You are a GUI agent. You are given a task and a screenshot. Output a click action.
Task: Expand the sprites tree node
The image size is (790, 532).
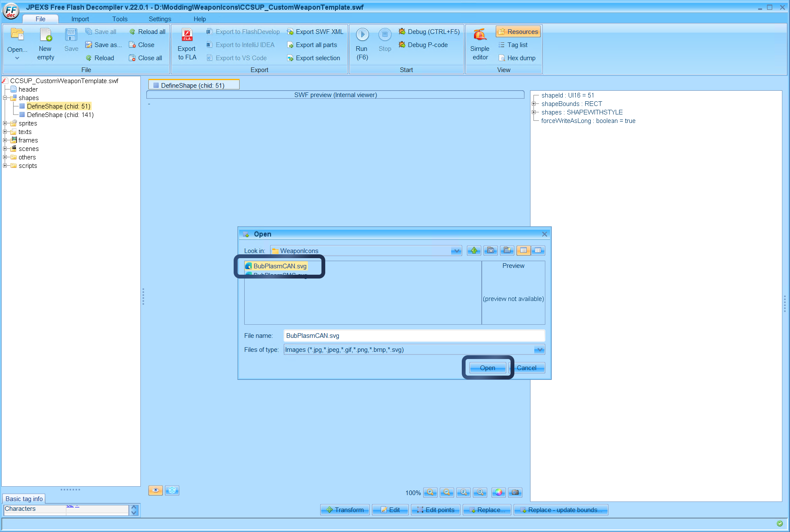coord(5,123)
